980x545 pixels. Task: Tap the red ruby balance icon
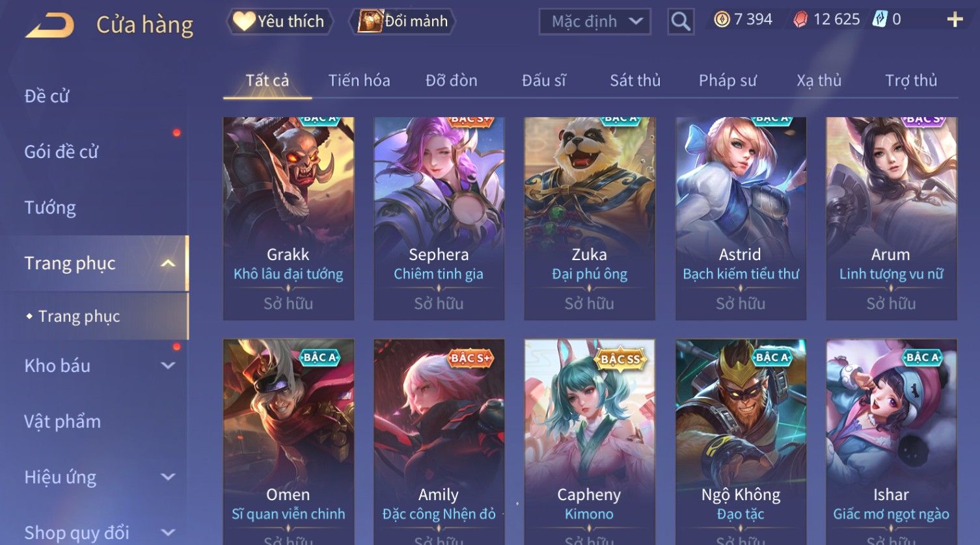(800, 20)
